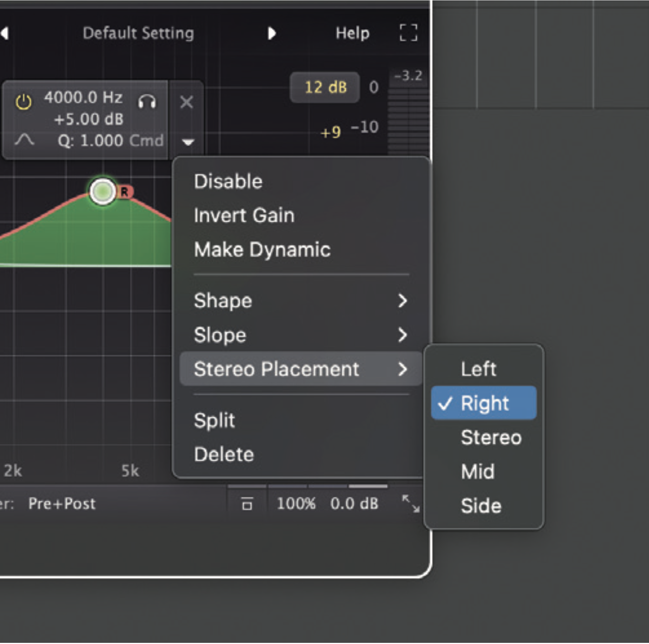
Task: Click the Default Setting preset name
Action: [138, 33]
